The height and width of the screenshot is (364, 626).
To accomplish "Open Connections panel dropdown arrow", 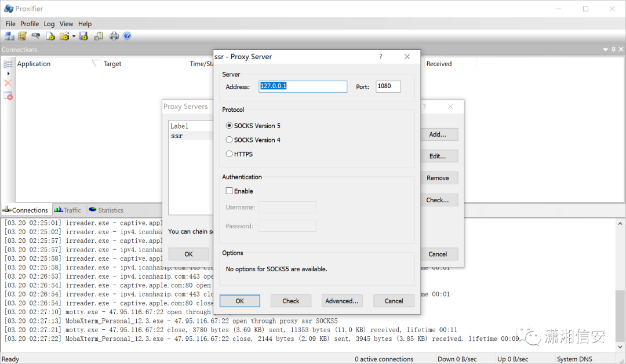I will coord(605,49).
